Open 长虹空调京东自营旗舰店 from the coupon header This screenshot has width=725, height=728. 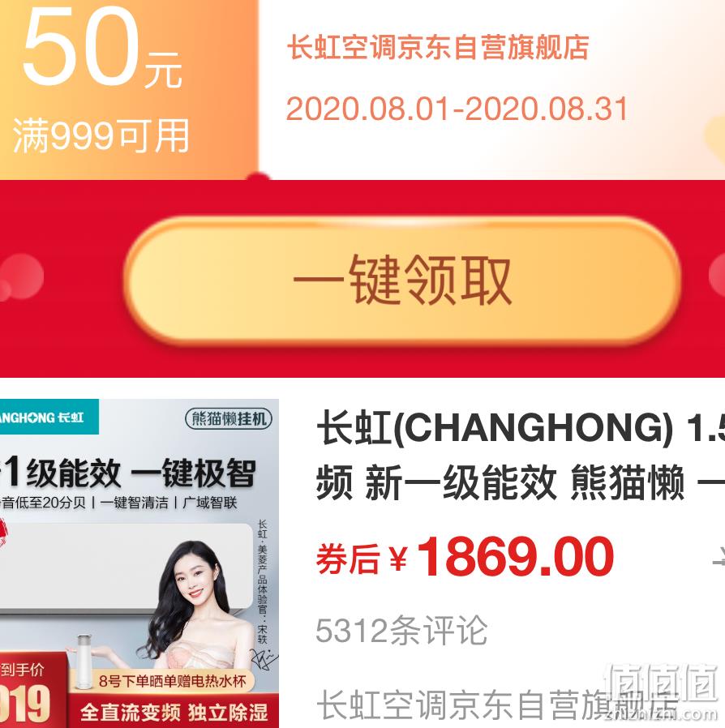pos(438,47)
